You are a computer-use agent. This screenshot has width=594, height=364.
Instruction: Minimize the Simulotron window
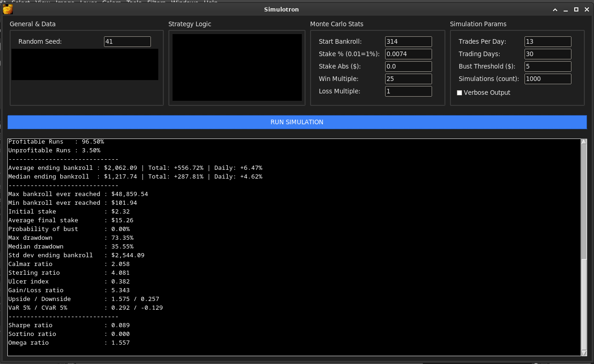tap(565, 10)
